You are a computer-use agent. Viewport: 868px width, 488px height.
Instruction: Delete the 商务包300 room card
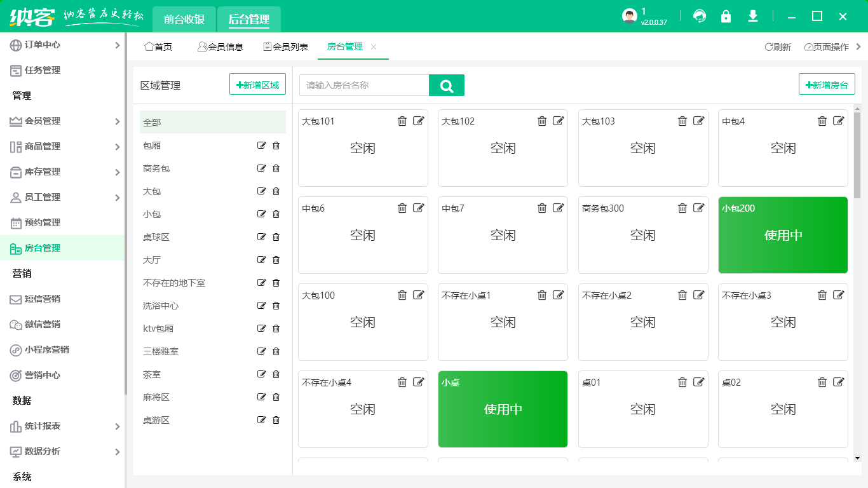pyautogui.click(x=682, y=208)
